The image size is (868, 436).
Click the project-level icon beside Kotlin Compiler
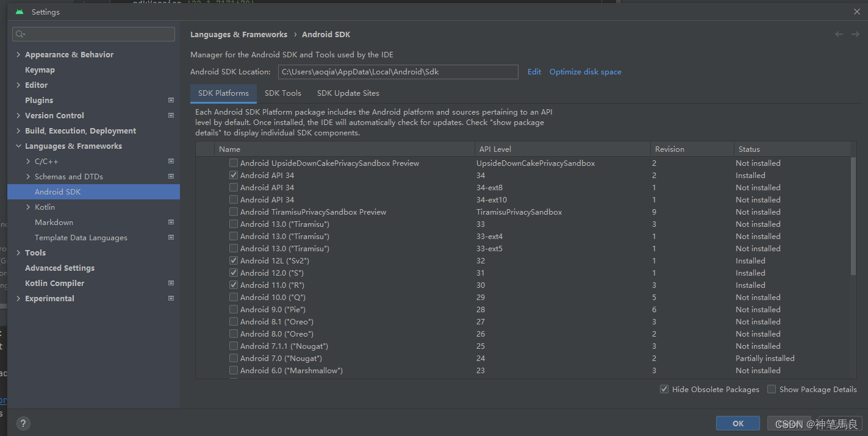171,283
